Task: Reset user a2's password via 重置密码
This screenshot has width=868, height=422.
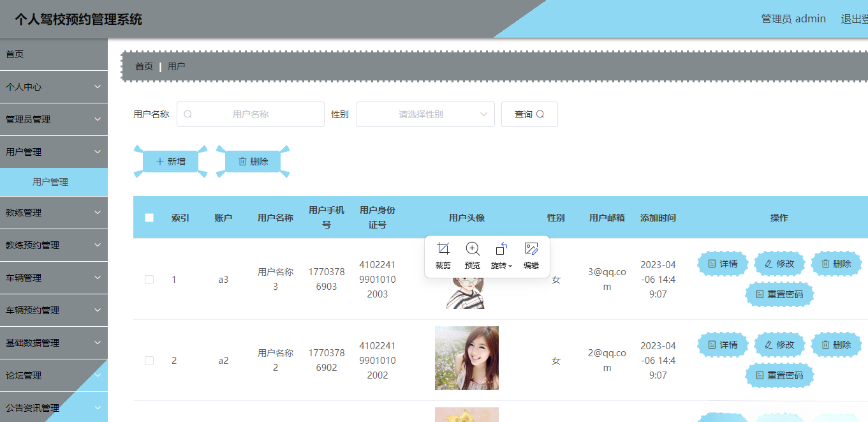Action: 779,375
